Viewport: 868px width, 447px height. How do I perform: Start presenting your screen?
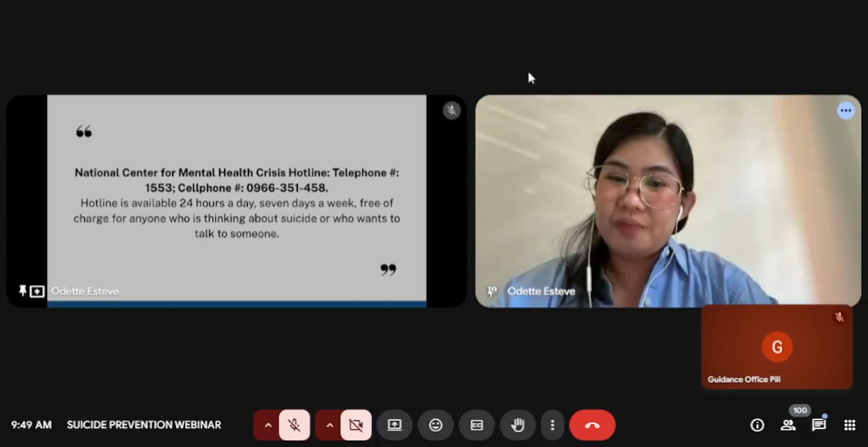(395, 425)
